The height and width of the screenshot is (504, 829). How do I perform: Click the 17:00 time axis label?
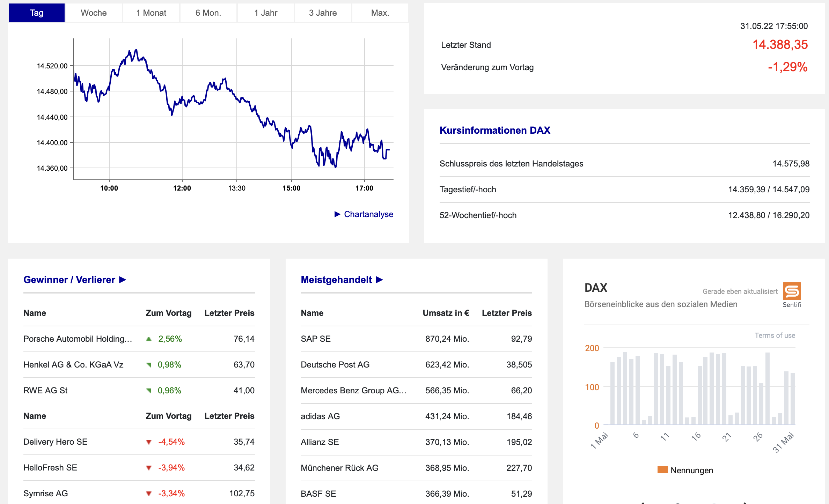[x=364, y=188]
